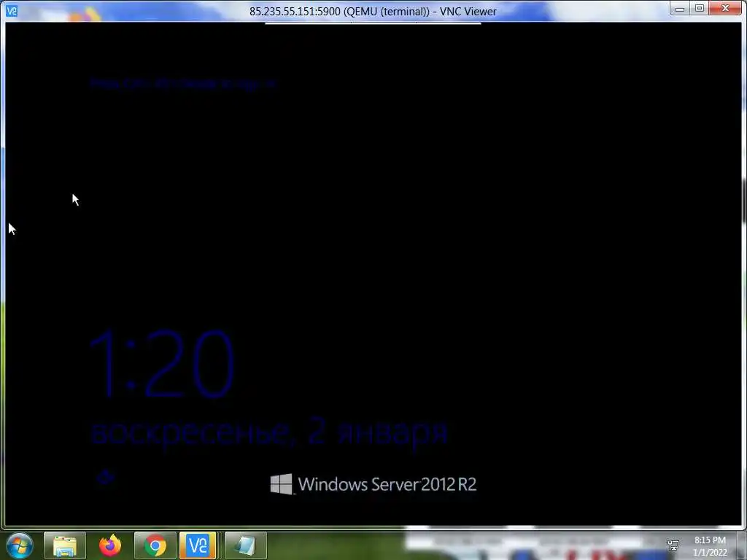
Task: Click the lock screen network status icon
Action: 105,476
